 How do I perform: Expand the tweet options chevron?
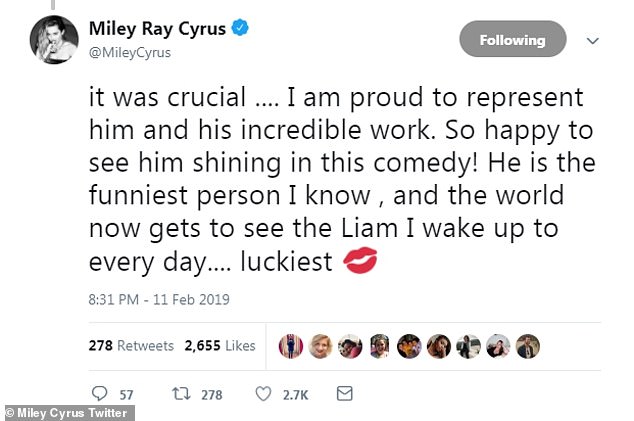click(592, 41)
